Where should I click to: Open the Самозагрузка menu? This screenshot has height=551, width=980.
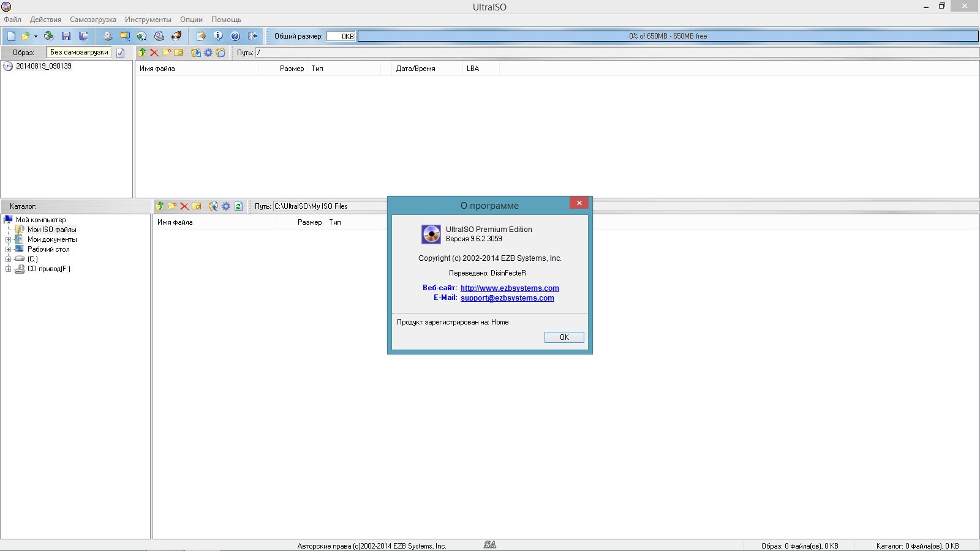click(x=93, y=20)
